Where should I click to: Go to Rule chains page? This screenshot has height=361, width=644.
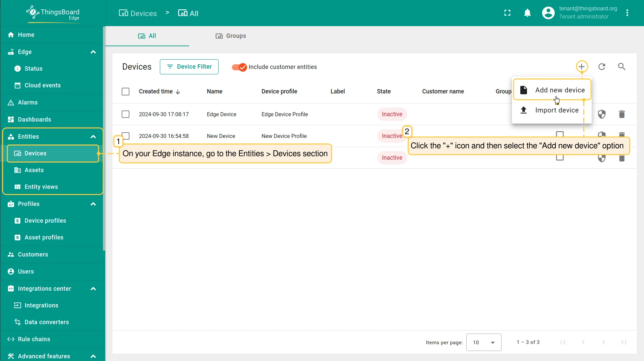34,339
